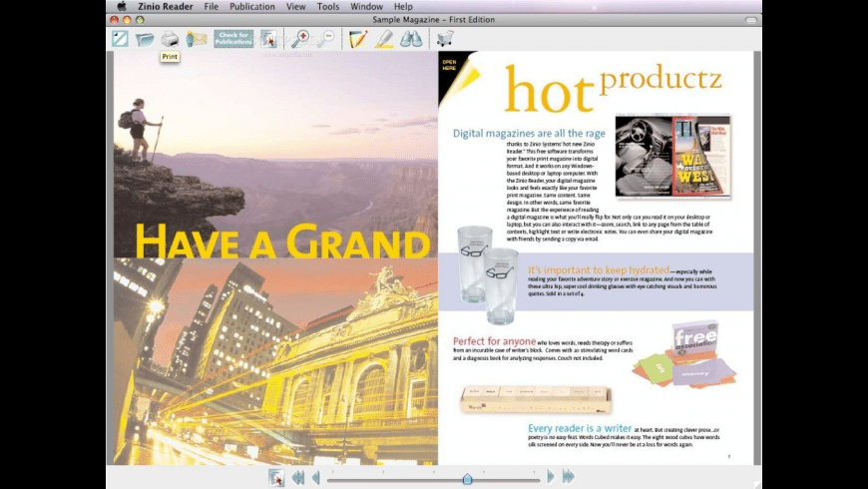The width and height of the screenshot is (868, 489).
Task: Go to previous page arrow
Action: click(316, 477)
